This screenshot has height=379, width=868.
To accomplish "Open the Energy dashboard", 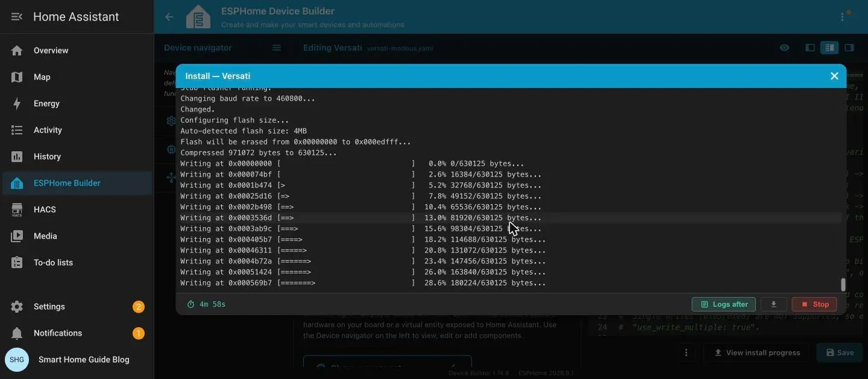I will pos(77,104).
